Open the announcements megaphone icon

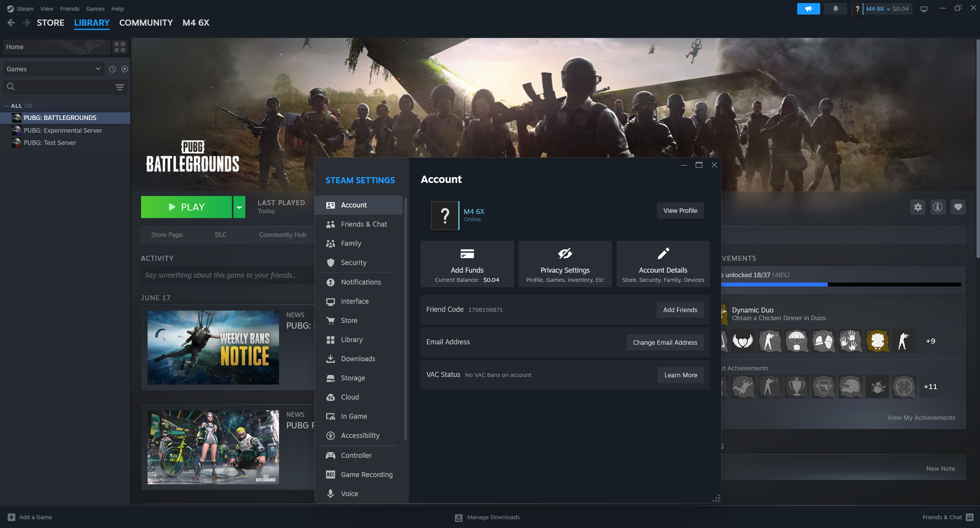tap(808, 8)
